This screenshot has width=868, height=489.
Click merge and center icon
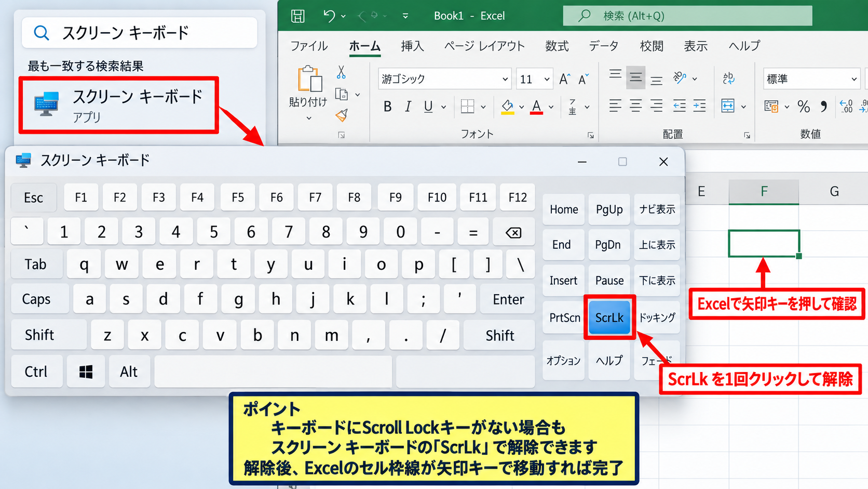[x=728, y=106]
